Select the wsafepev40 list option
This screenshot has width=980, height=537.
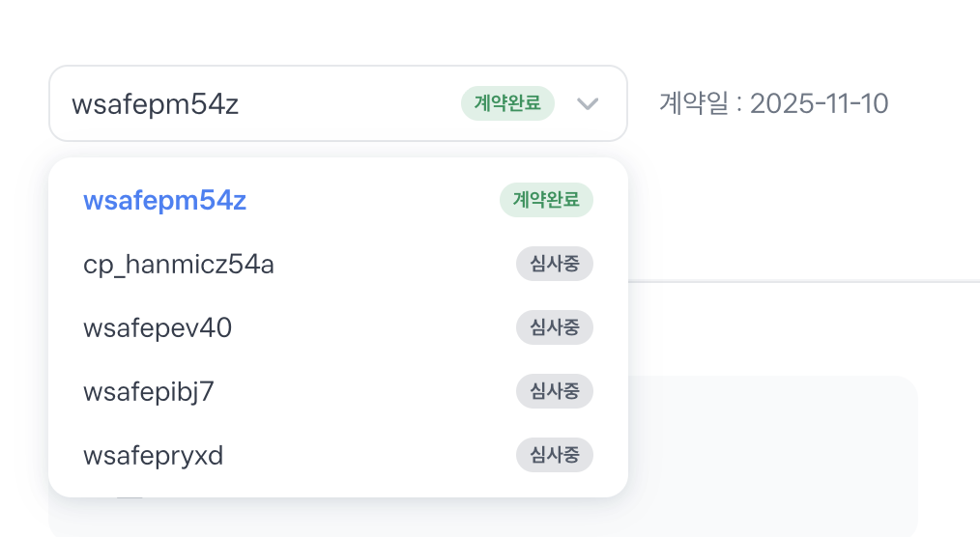(x=158, y=328)
